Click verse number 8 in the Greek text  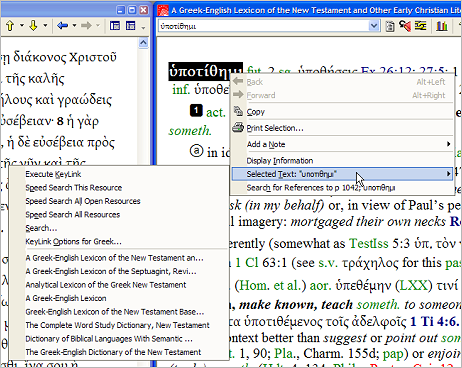coord(60,121)
